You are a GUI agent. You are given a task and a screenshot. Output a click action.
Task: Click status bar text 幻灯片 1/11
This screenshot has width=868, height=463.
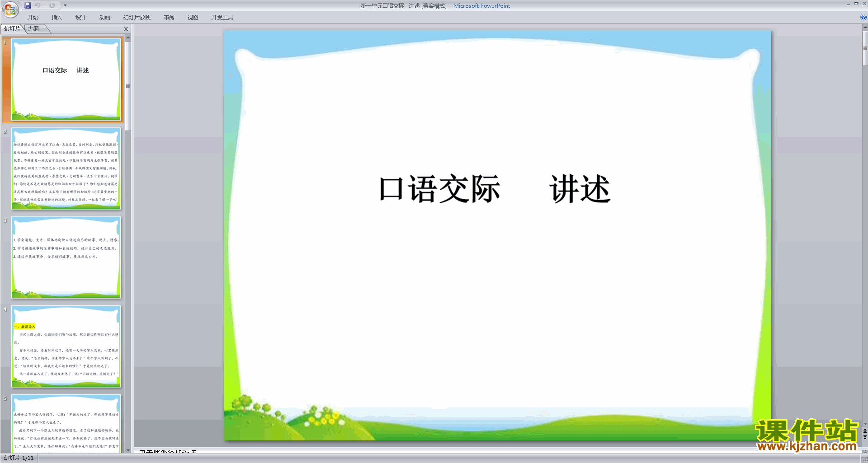coord(19,458)
